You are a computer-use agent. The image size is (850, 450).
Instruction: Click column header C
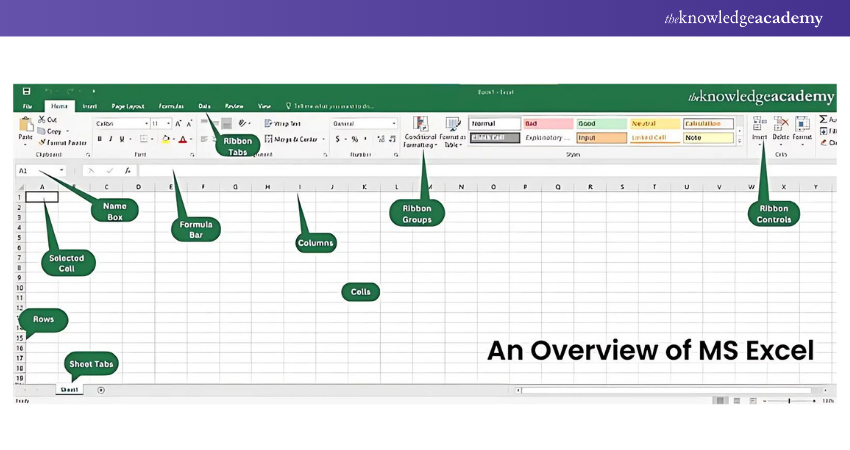tap(106, 186)
